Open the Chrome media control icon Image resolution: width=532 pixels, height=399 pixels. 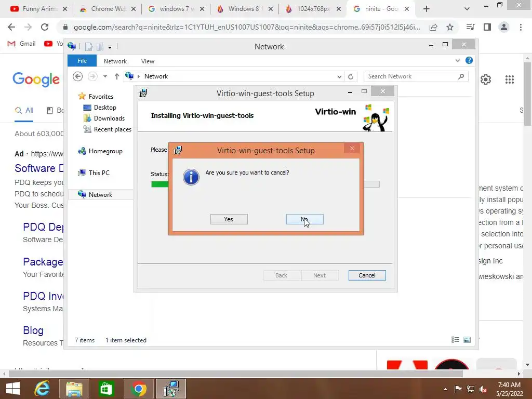coord(471,27)
